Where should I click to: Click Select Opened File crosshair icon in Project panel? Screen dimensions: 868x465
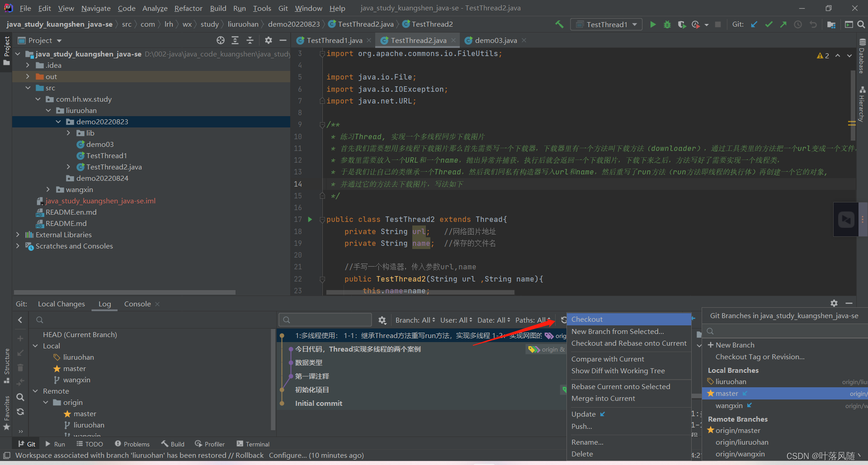pos(221,40)
